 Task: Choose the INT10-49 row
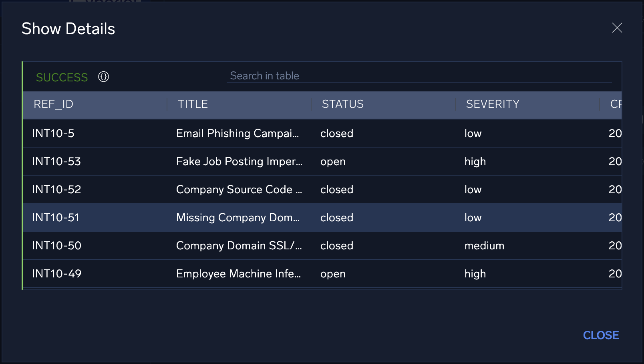click(x=56, y=274)
